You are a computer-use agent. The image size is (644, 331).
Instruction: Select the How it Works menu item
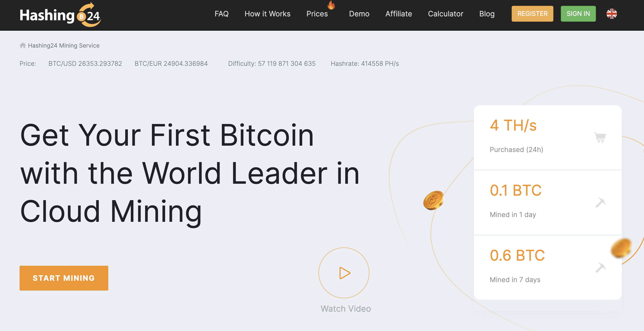coord(267,13)
